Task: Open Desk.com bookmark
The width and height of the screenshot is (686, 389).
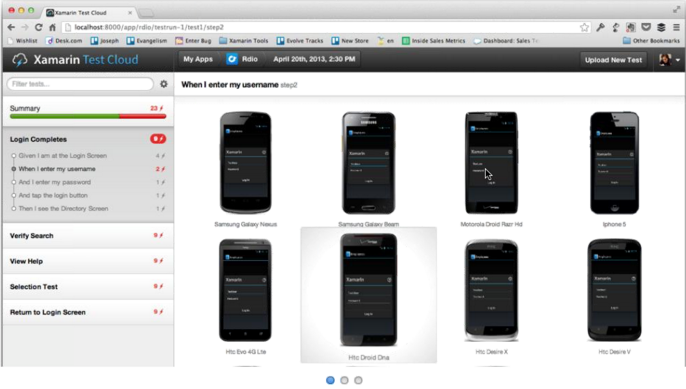Action: [64, 41]
